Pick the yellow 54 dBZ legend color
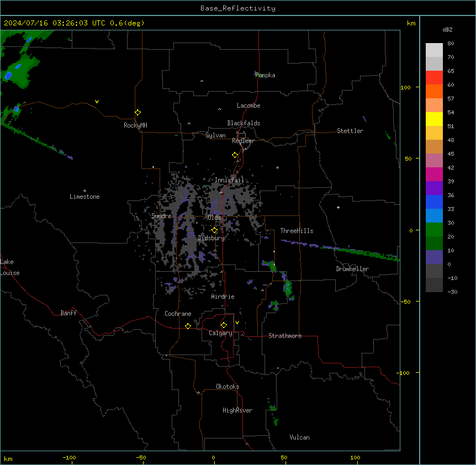476x465 pixels. (x=434, y=119)
